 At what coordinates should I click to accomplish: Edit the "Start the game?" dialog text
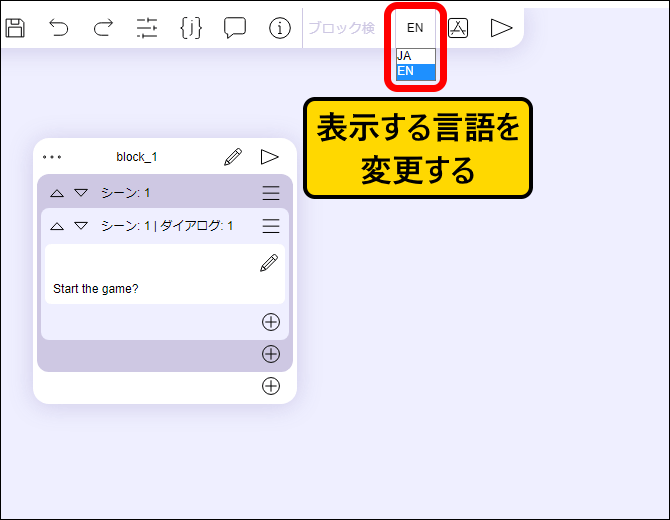(269, 263)
